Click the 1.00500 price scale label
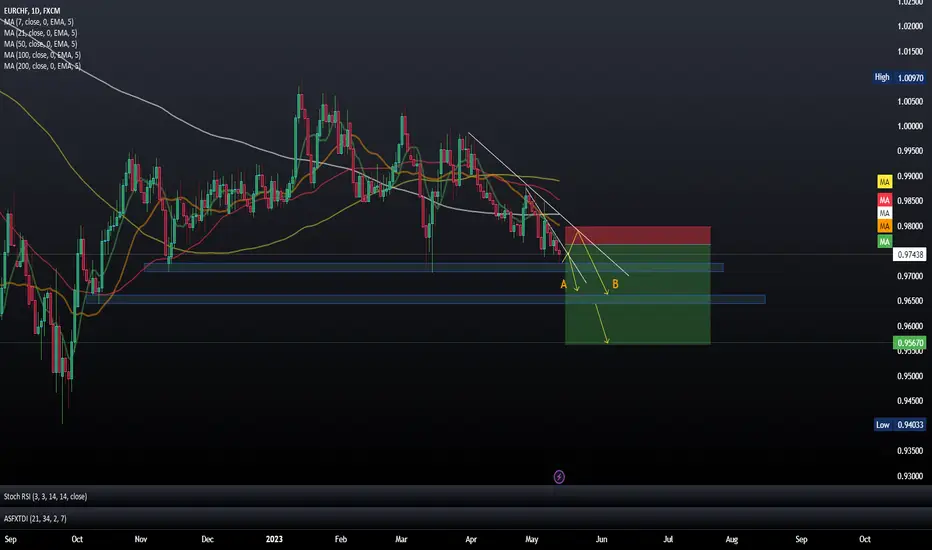 910,102
